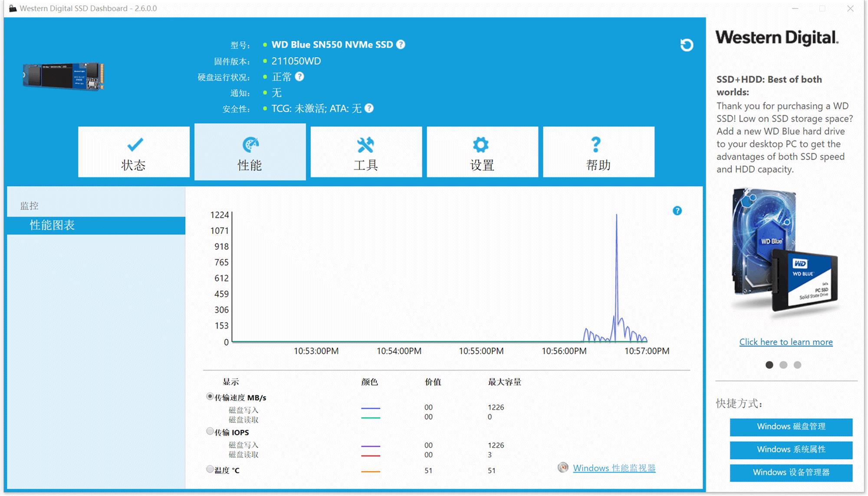Click the refresh icon at top right
868x496 pixels.
tap(686, 45)
